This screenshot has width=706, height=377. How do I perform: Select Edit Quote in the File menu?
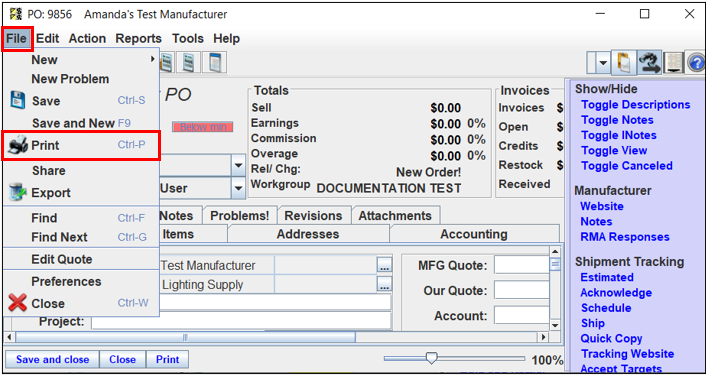[81, 259]
